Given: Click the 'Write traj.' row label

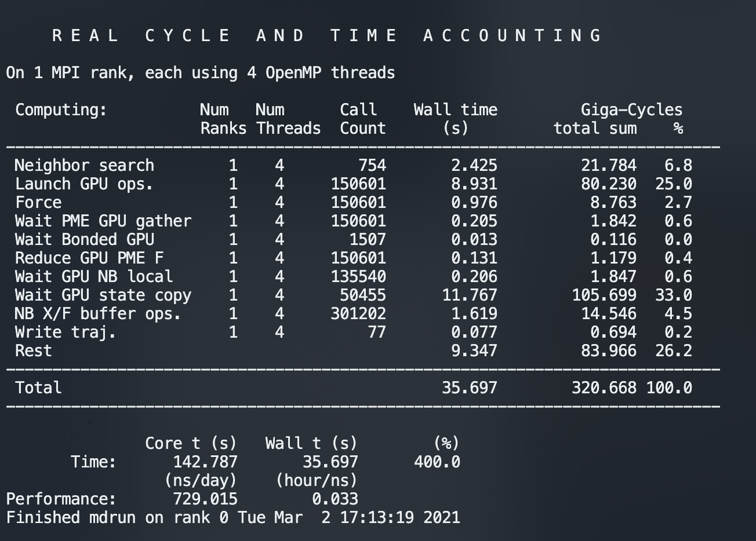Looking at the screenshot, I should (x=66, y=332).
